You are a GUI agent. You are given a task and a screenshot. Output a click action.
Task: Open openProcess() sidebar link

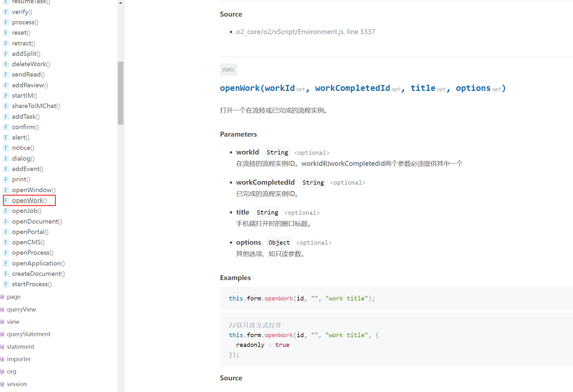pyautogui.click(x=33, y=253)
